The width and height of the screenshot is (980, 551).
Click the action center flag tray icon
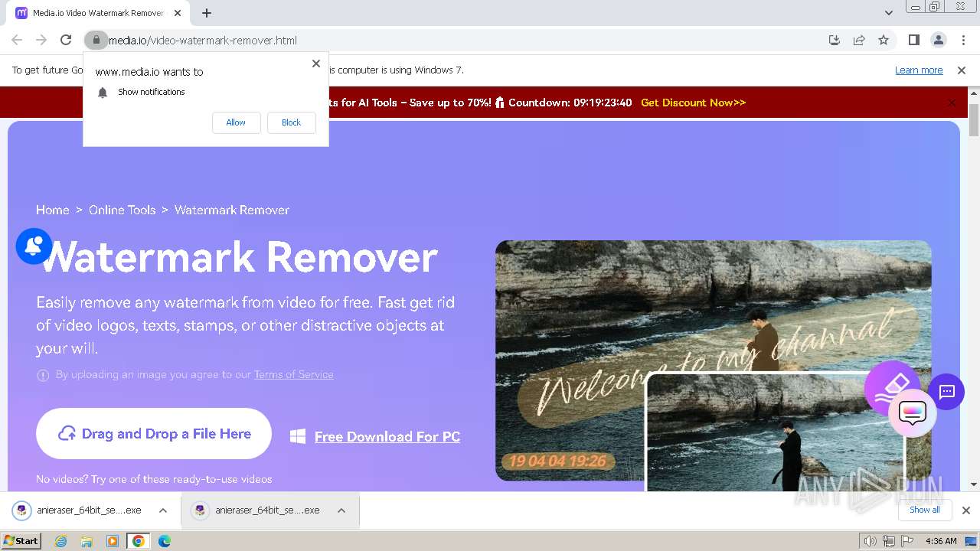(906, 541)
